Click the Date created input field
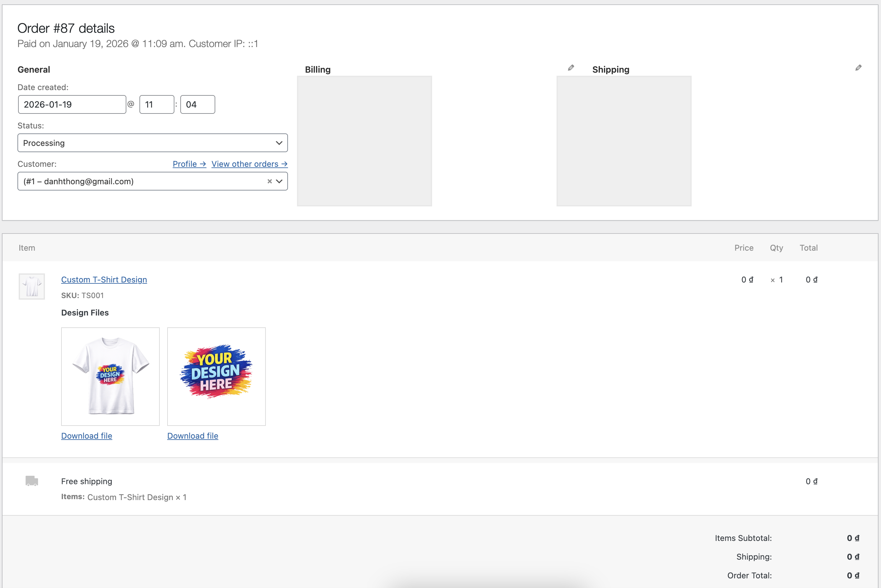 click(72, 104)
